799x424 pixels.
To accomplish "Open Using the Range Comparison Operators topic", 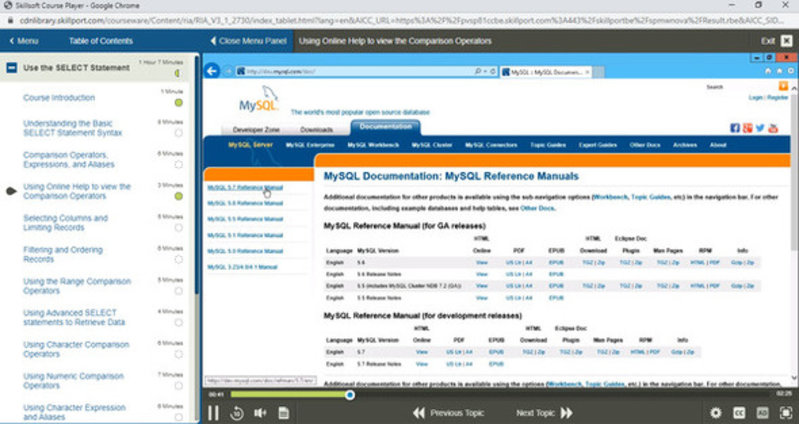I will [77, 286].
